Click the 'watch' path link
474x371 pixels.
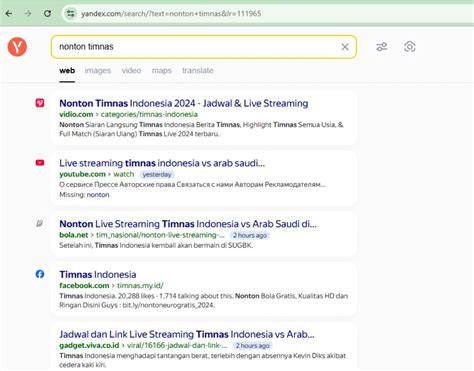coord(124,174)
